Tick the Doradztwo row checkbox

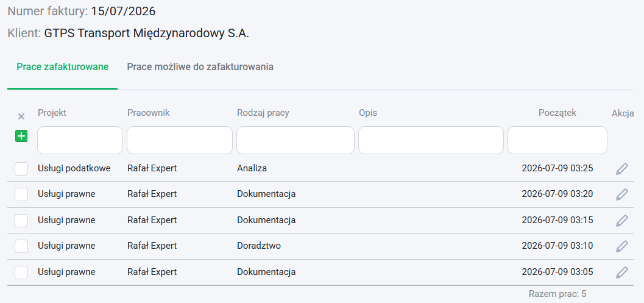click(x=21, y=246)
